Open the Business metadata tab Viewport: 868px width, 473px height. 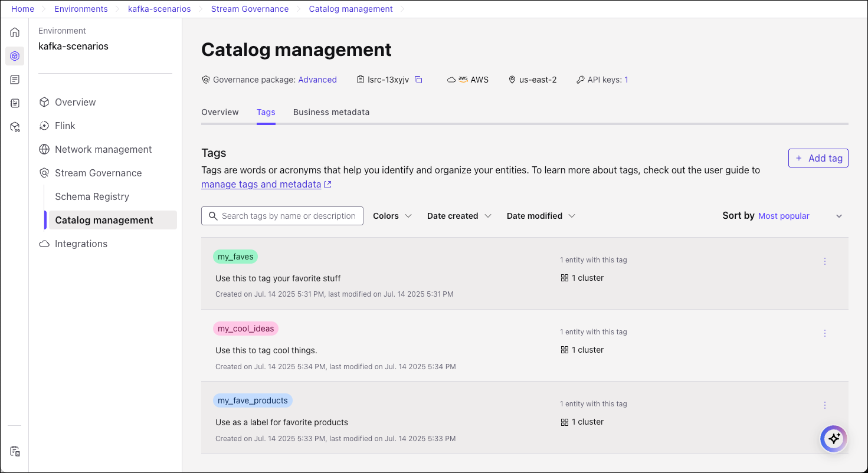tap(331, 112)
